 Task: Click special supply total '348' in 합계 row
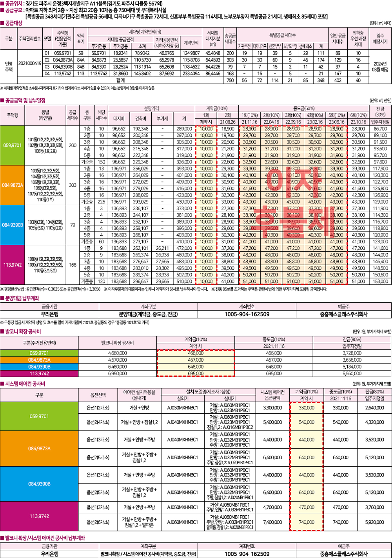tap(321, 80)
